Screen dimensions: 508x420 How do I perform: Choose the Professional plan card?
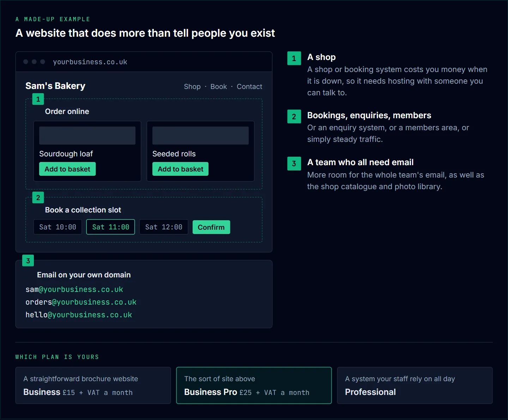tap(415, 385)
